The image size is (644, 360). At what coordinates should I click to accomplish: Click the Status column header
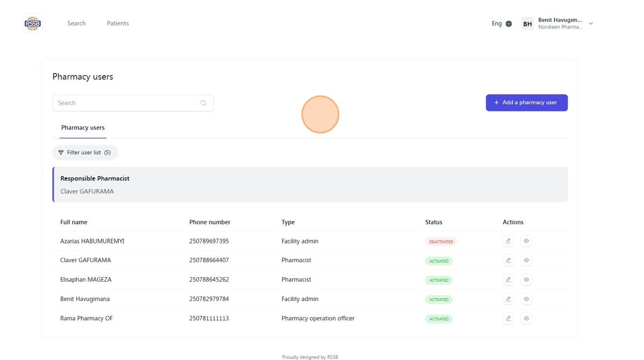coord(434,222)
